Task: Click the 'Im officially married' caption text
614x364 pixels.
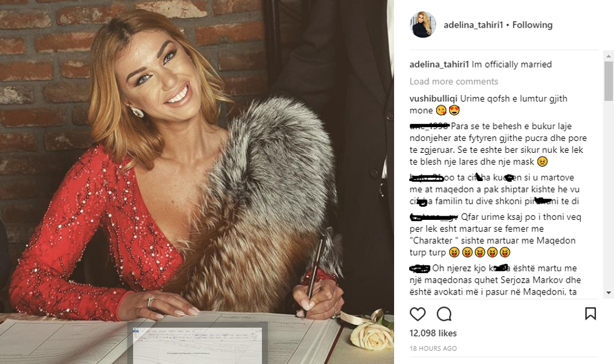Action: pos(512,64)
